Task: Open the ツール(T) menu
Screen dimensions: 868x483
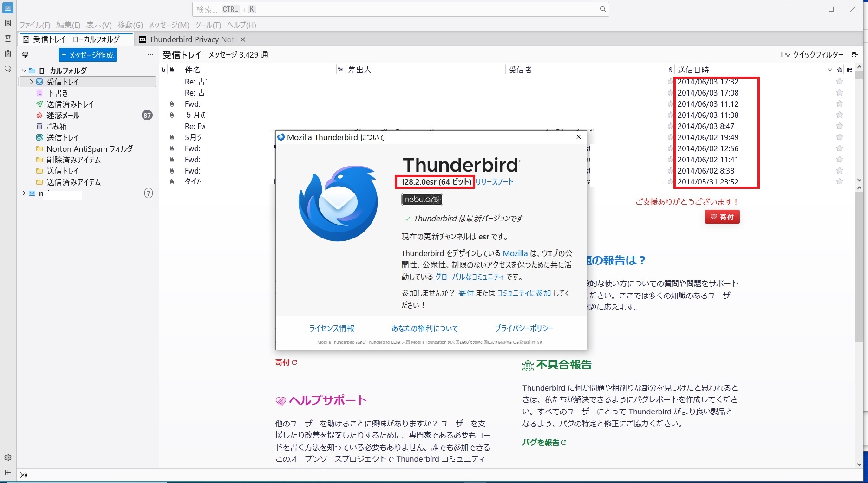Action: click(x=208, y=25)
